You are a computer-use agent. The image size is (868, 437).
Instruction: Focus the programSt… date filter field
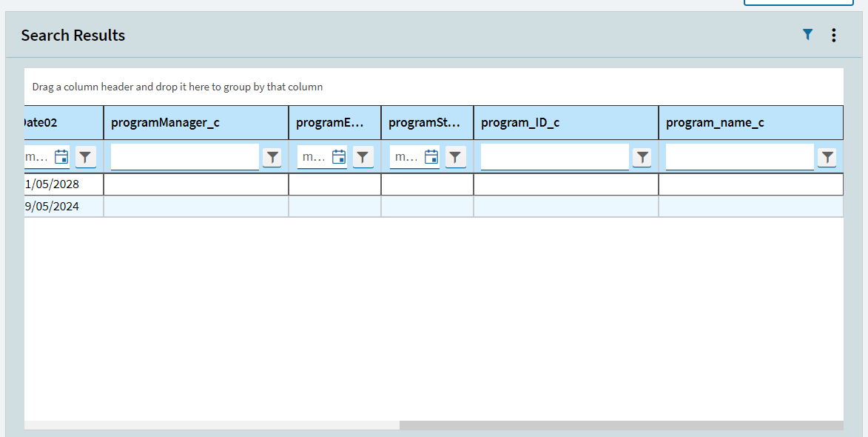point(406,157)
